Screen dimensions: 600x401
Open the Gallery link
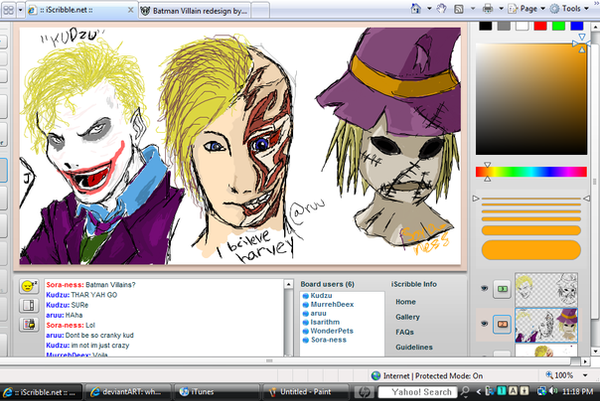click(408, 317)
